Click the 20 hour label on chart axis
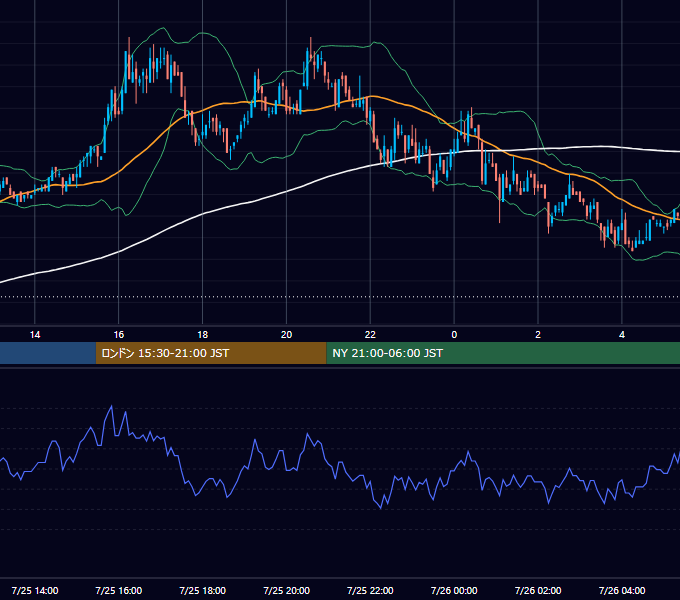 tap(286, 335)
